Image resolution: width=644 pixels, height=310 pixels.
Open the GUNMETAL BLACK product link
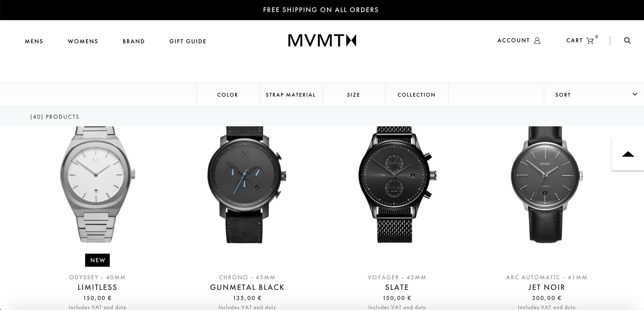(x=247, y=287)
